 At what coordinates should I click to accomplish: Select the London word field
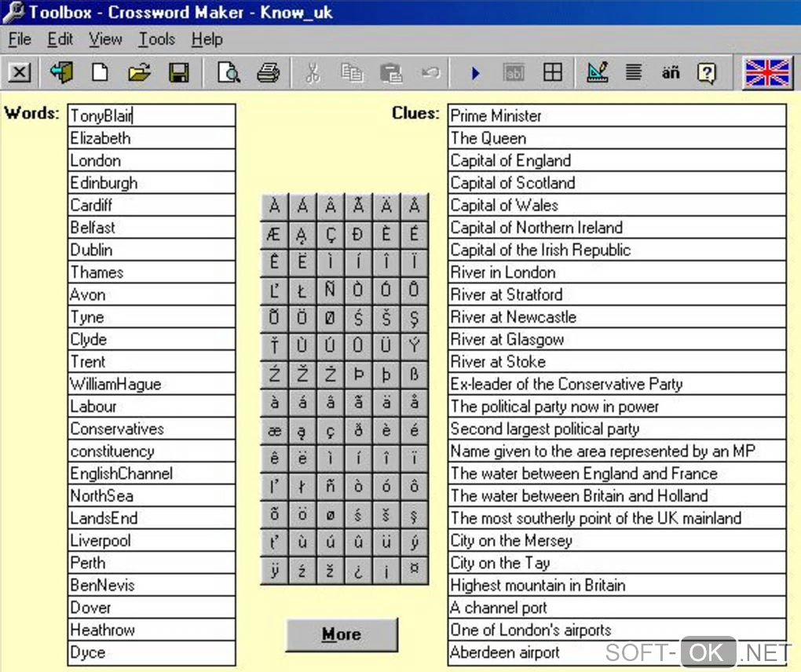(x=152, y=160)
